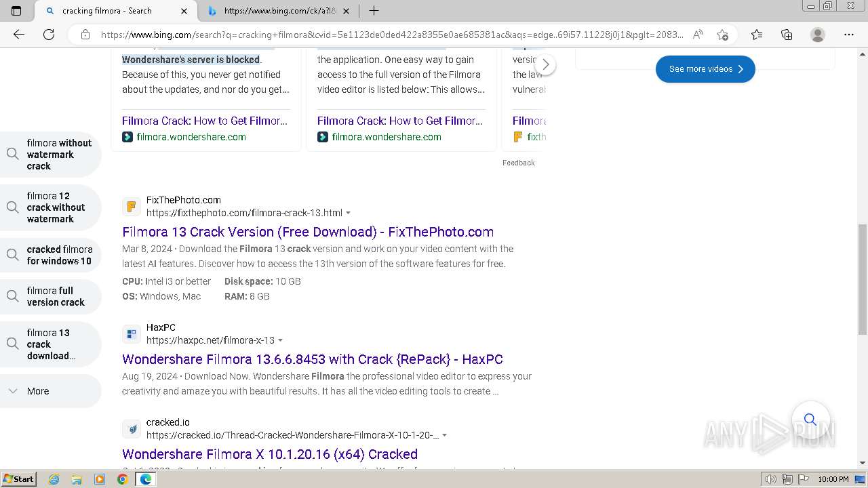Screen dimensions: 868x488
Task: Search 'cracked filmora for windows 10' suggestion
Action: point(50,255)
